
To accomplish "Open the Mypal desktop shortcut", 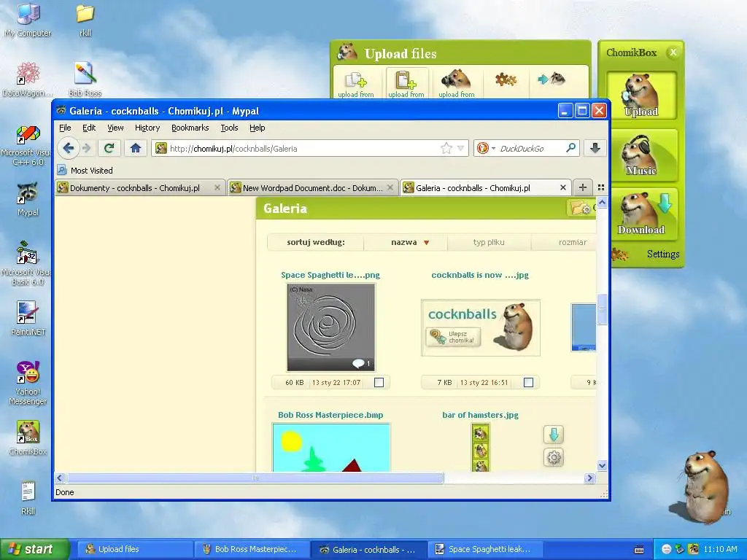I will [28, 199].
